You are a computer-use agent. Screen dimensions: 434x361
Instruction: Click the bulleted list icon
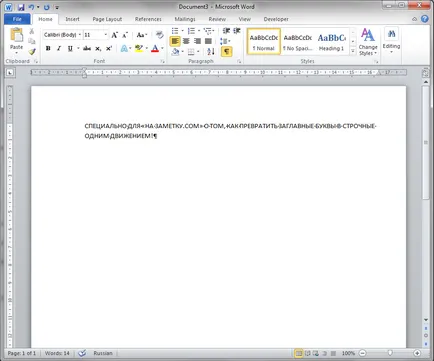tap(175, 31)
